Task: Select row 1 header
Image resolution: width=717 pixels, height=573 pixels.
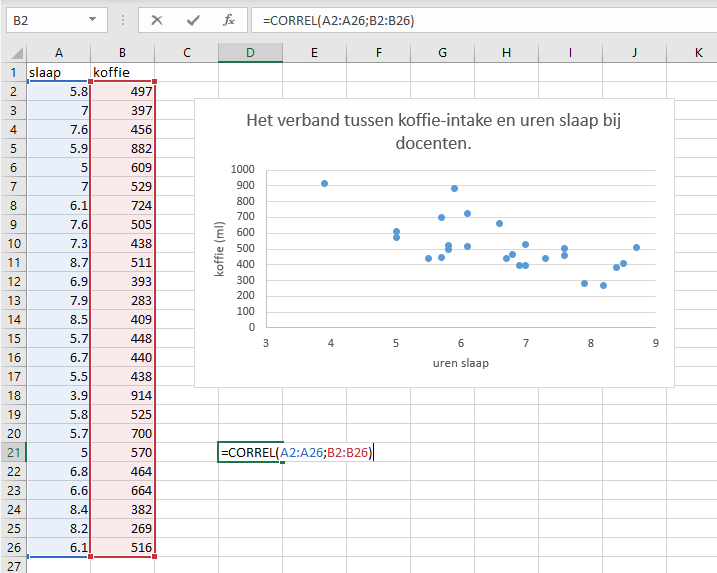Action: [13, 72]
